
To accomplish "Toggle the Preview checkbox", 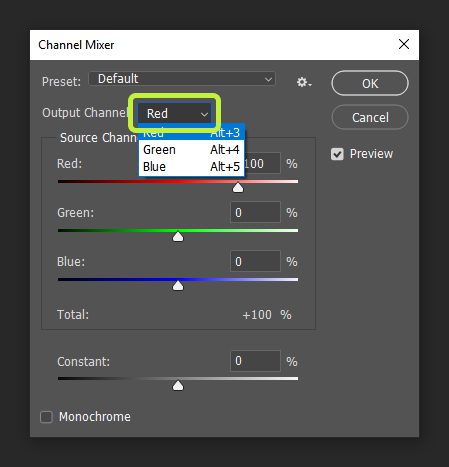I will click(x=337, y=154).
